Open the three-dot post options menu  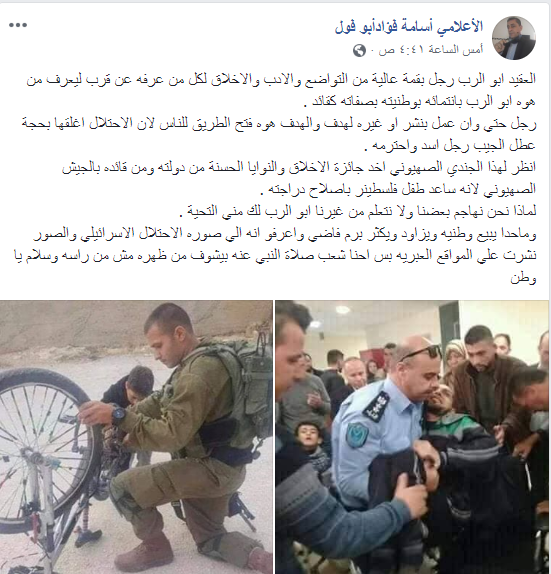[18, 25]
